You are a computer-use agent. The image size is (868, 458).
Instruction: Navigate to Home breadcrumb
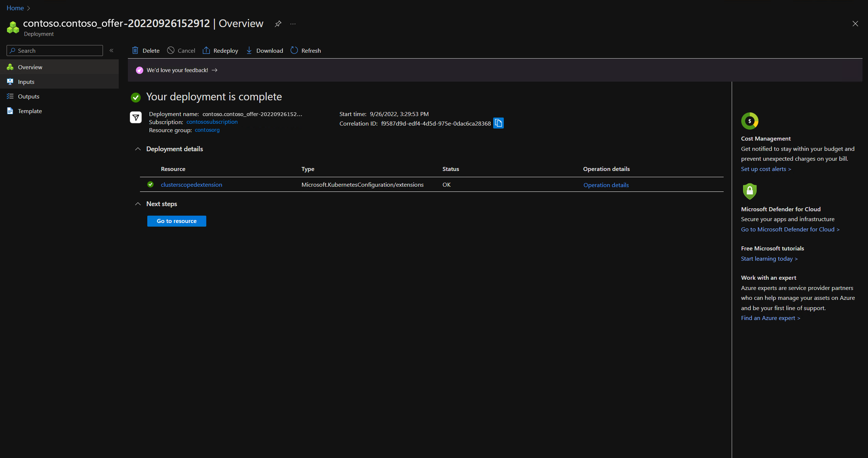(15, 8)
